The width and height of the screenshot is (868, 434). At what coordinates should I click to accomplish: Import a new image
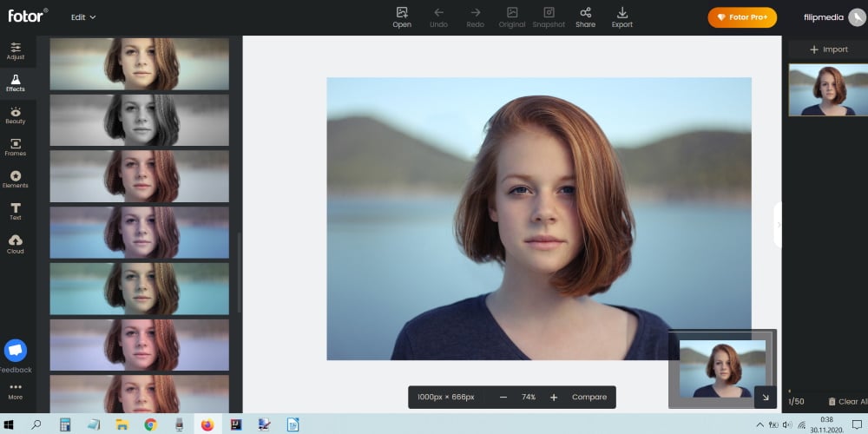pyautogui.click(x=828, y=49)
